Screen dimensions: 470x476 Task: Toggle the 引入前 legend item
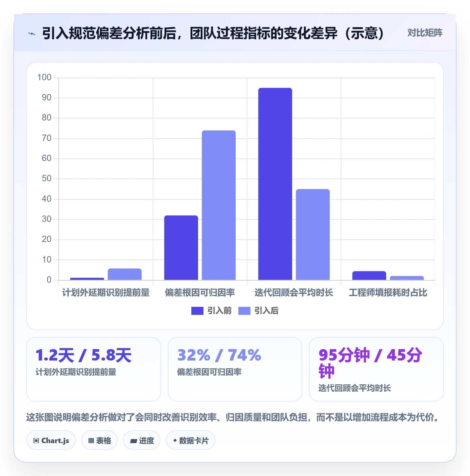pyautogui.click(x=211, y=311)
